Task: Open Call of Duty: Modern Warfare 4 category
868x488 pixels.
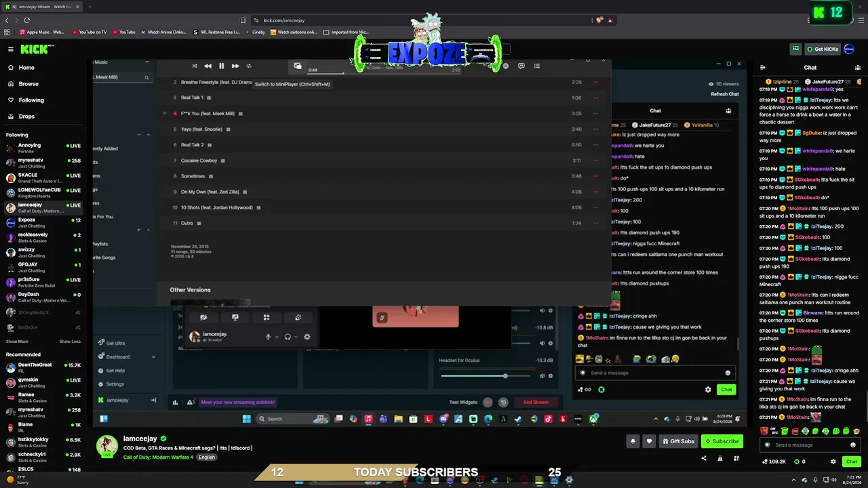Action: tap(158, 457)
